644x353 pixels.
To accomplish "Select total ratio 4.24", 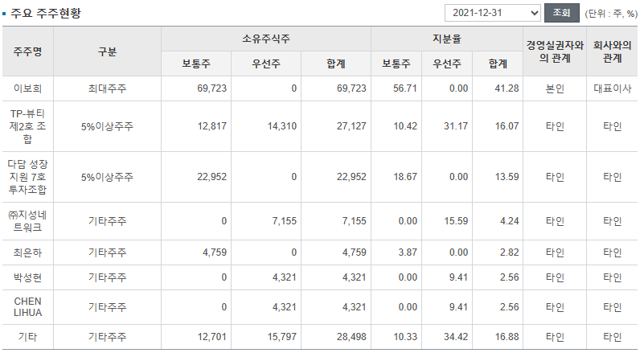I will (x=509, y=221).
